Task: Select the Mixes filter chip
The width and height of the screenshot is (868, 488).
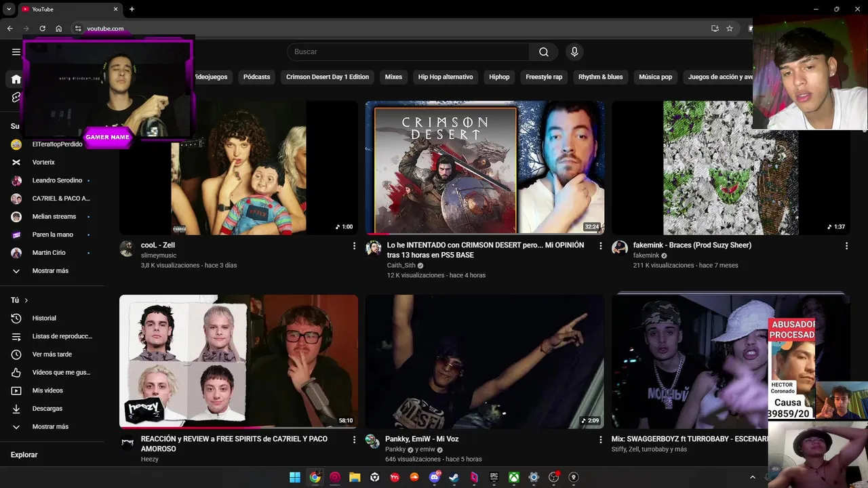Action: pos(393,77)
